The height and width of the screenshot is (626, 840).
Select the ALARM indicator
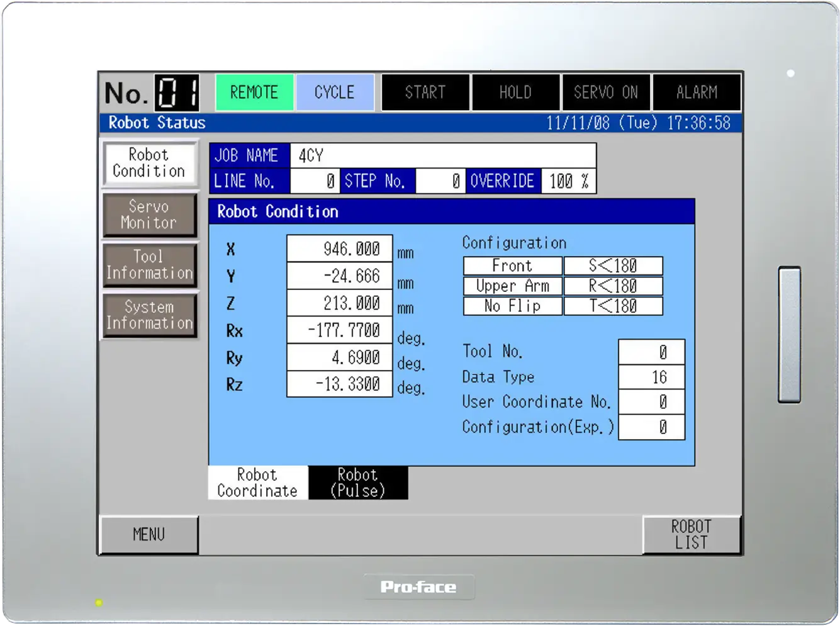coord(697,92)
